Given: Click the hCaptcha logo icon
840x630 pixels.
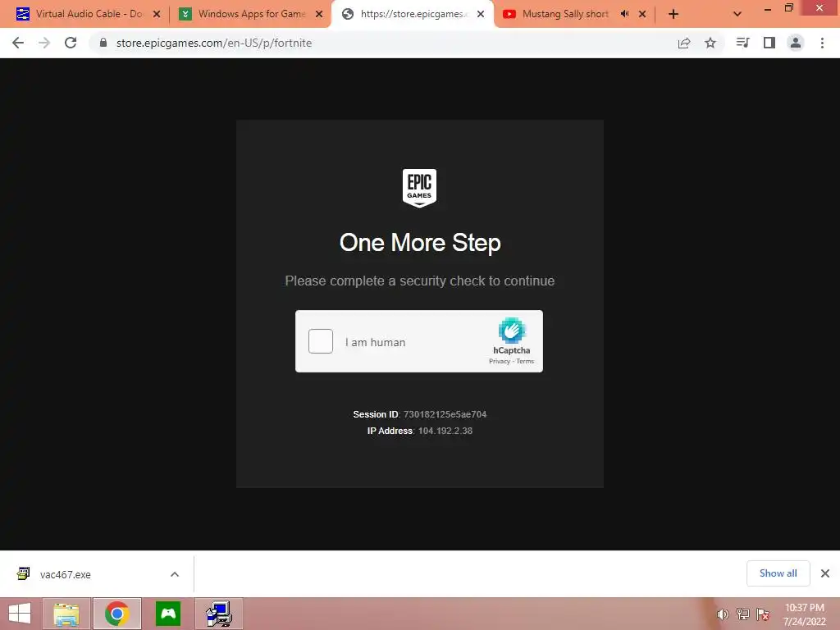Looking at the screenshot, I should (512, 330).
